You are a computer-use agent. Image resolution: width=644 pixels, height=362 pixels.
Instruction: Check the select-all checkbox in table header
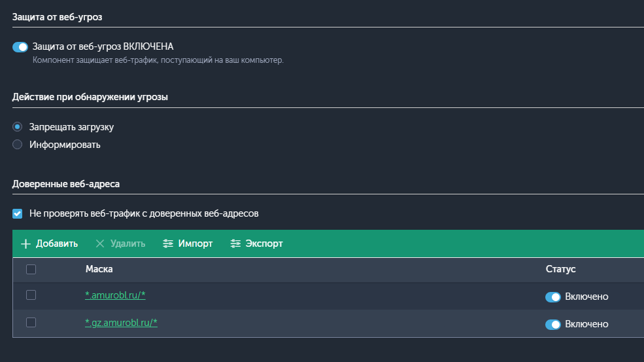pos(31,269)
